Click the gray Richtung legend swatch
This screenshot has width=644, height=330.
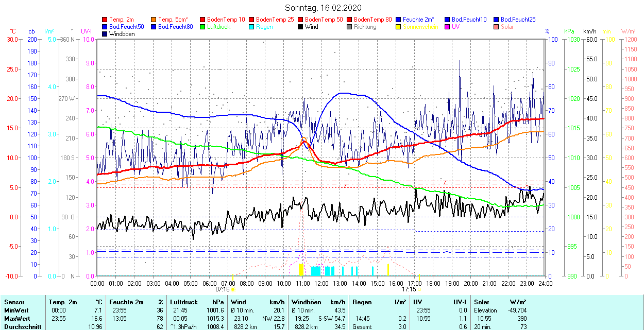point(350,27)
